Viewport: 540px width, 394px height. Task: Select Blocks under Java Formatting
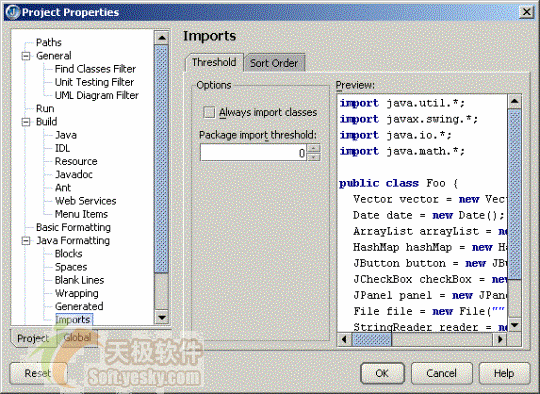point(69,254)
